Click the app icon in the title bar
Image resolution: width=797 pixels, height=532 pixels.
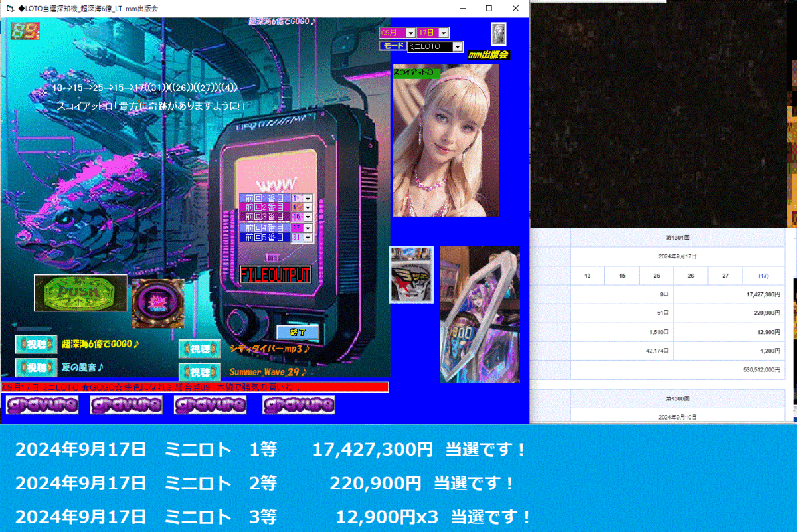tap(10, 9)
